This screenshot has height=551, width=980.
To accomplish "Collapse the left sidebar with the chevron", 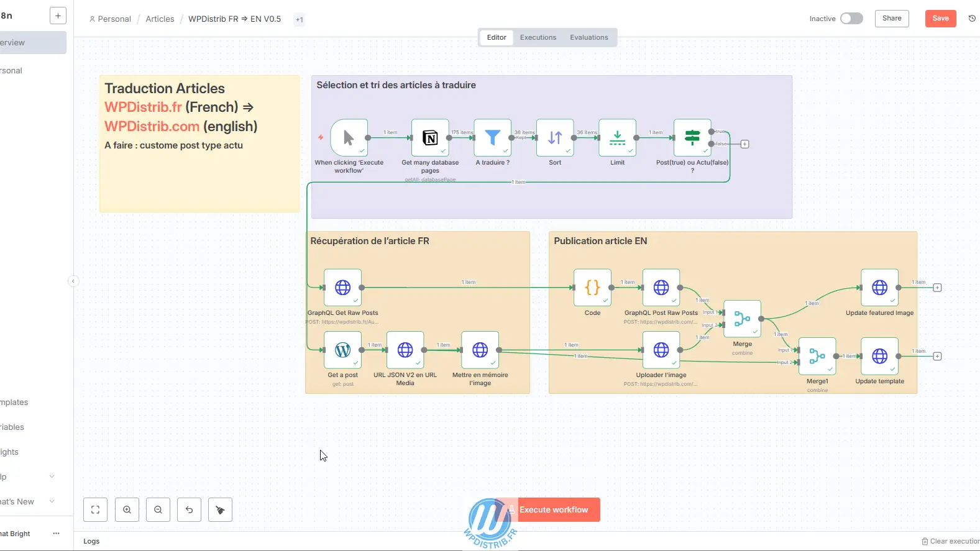I will pos(73,281).
